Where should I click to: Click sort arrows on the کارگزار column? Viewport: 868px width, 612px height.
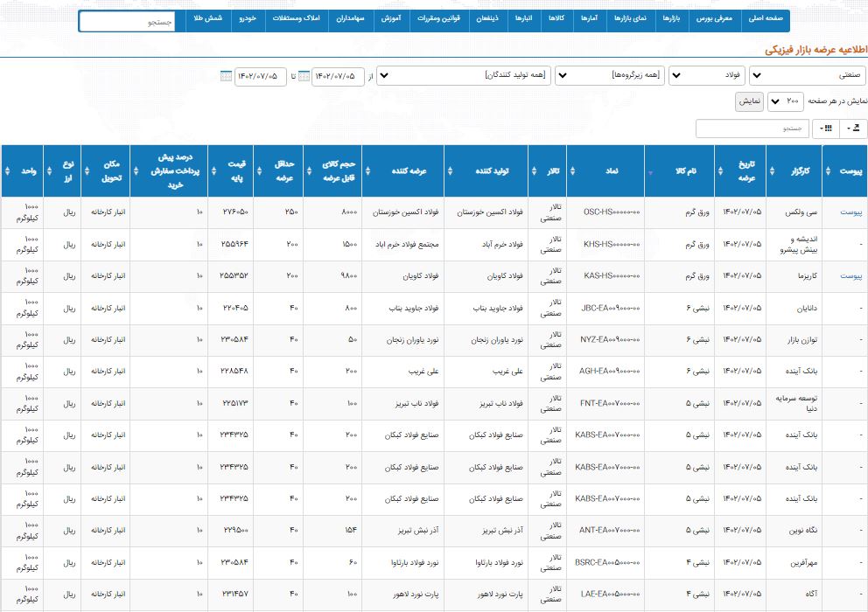click(773, 171)
